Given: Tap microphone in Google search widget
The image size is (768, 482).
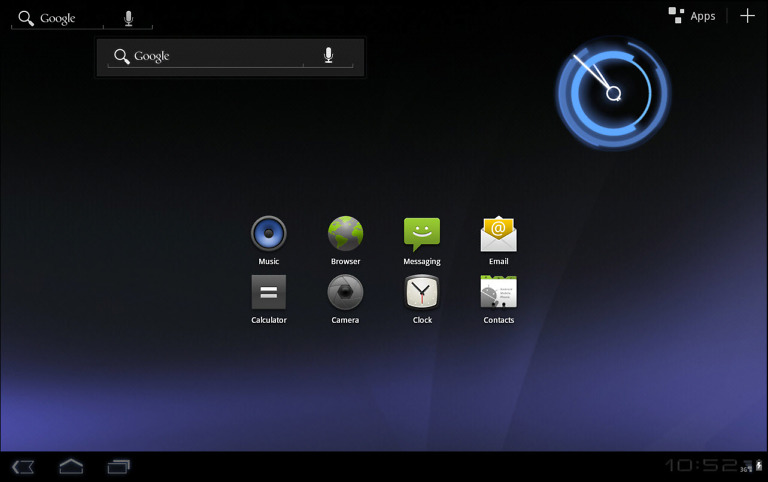Looking at the screenshot, I should pyautogui.click(x=328, y=56).
